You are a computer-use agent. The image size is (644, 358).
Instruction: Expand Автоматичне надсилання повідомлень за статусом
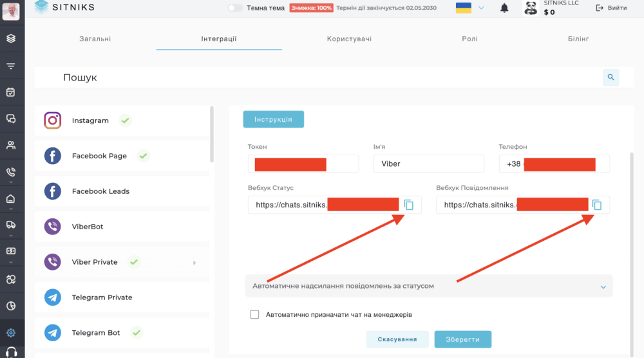click(429, 286)
